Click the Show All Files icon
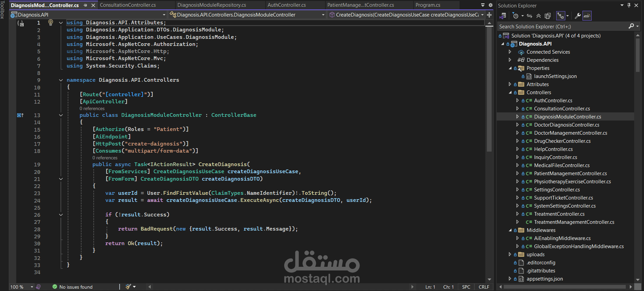The height and width of the screenshot is (291, 644). tap(548, 16)
